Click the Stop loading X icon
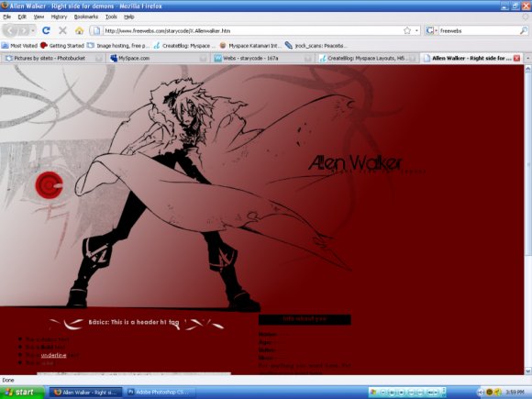532x399 pixels. [62, 30]
